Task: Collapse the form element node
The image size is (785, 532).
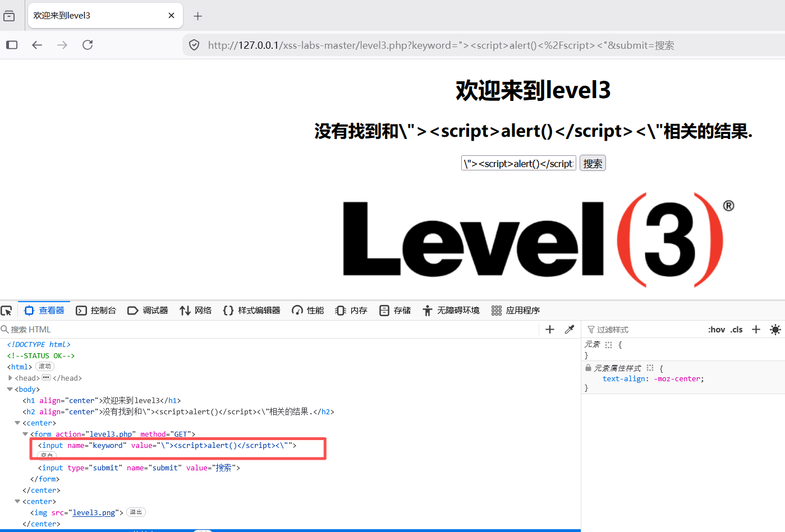Action: [25, 434]
